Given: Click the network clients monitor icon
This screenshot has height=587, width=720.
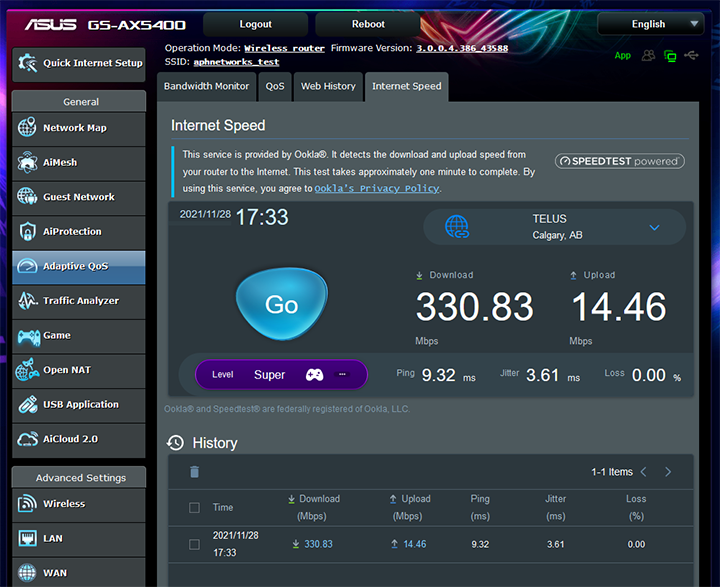Looking at the screenshot, I should pyautogui.click(x=671, y=56).
